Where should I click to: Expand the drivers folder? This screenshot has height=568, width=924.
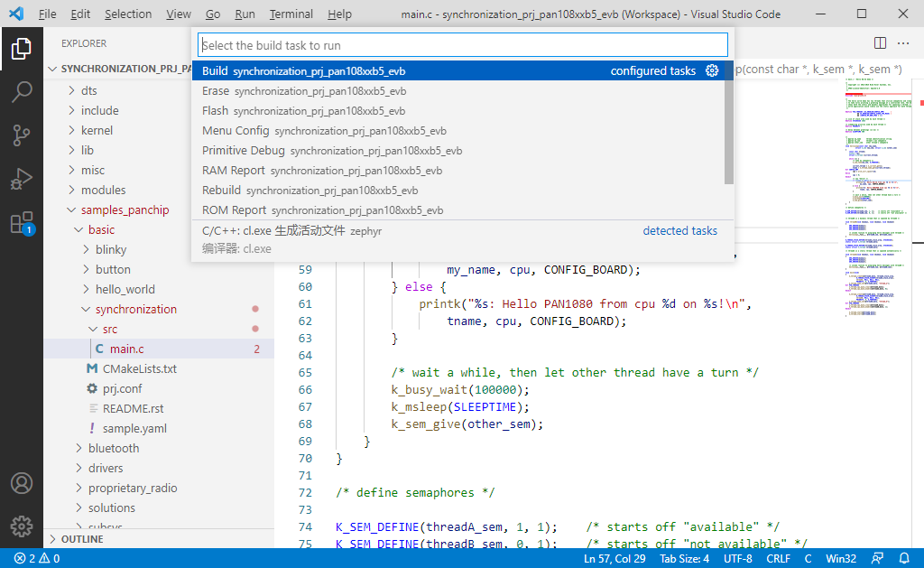tap(79, 468)
